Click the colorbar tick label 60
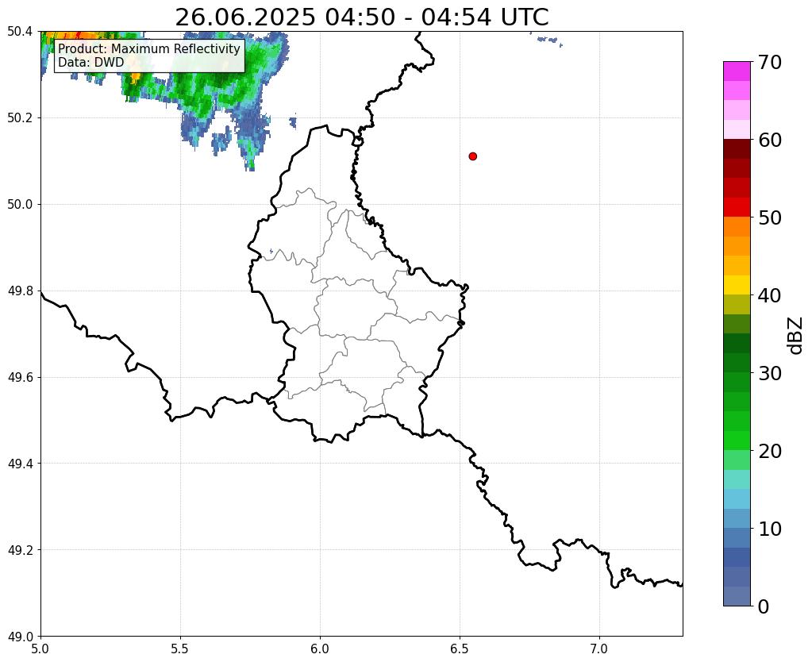Image resolution: width=812 pixels, height=662 pixels. (x=769, y=140)
